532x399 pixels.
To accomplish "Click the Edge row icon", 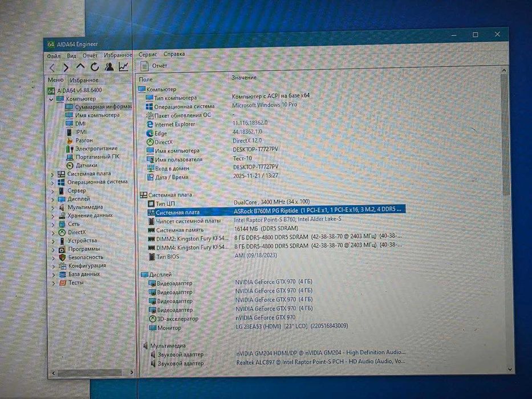I will [x=150, y=133].
